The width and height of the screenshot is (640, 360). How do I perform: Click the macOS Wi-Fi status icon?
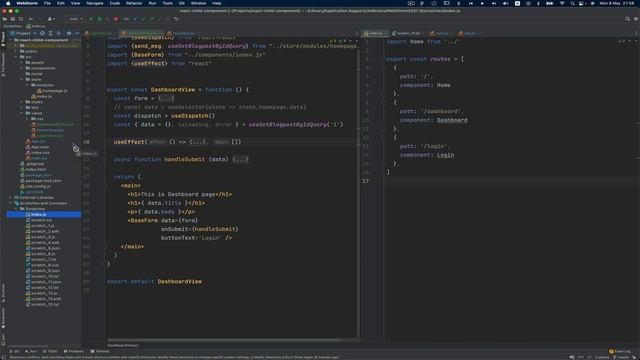[562, 3]
